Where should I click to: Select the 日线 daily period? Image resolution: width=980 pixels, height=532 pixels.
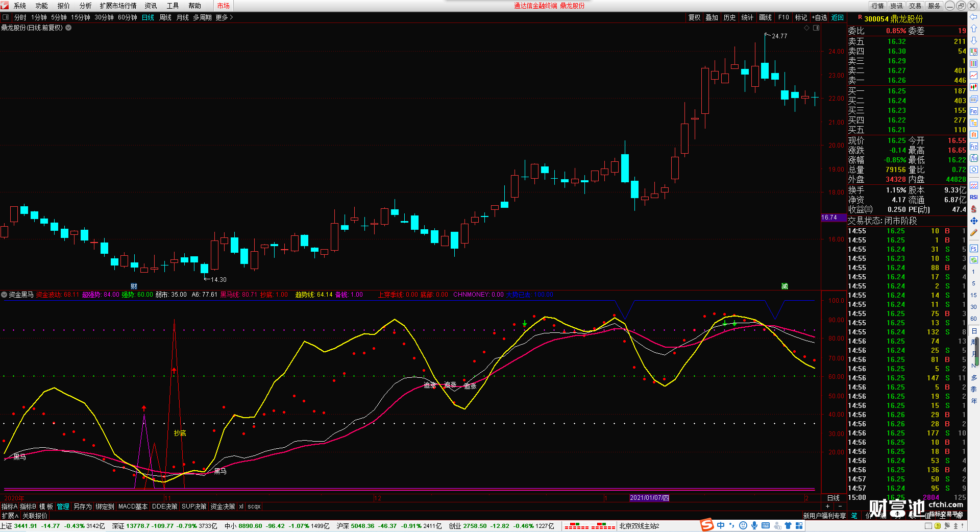[x=148, y=17]
